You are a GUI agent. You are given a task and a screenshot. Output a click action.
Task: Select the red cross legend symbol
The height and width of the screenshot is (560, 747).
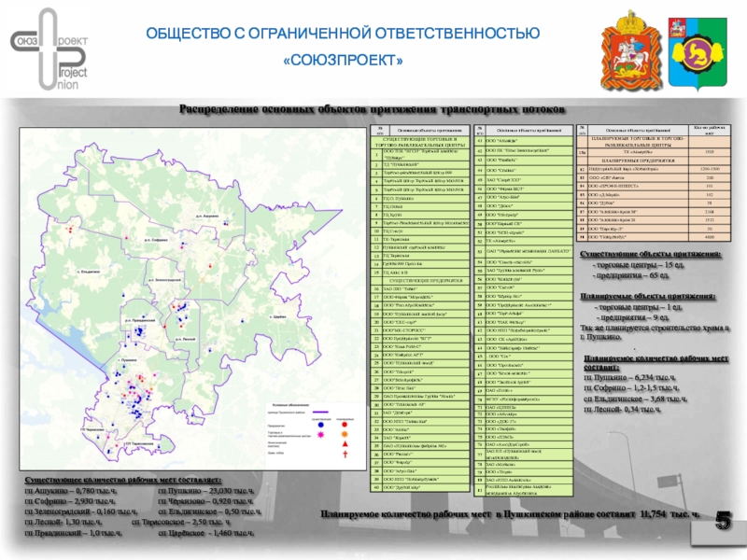[345, 454]
